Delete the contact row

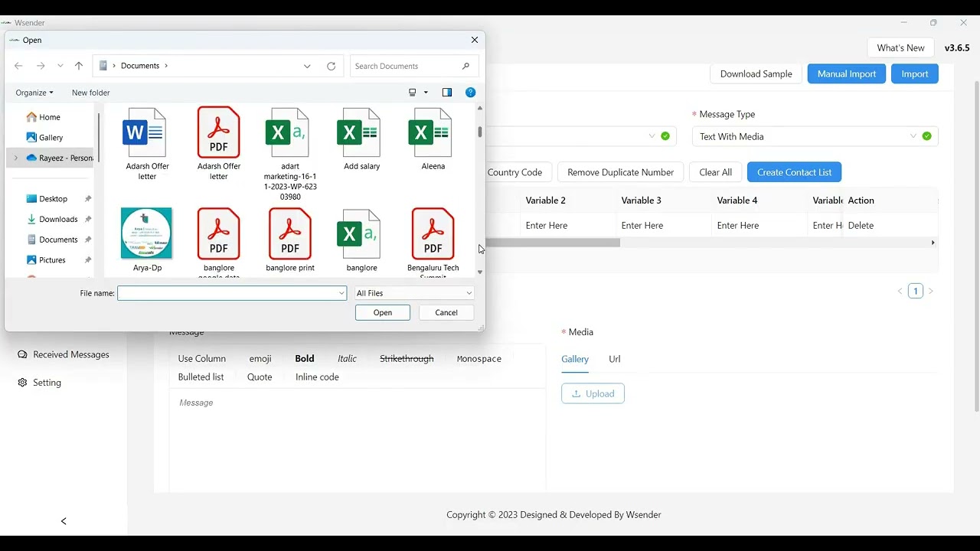[861, 226]
